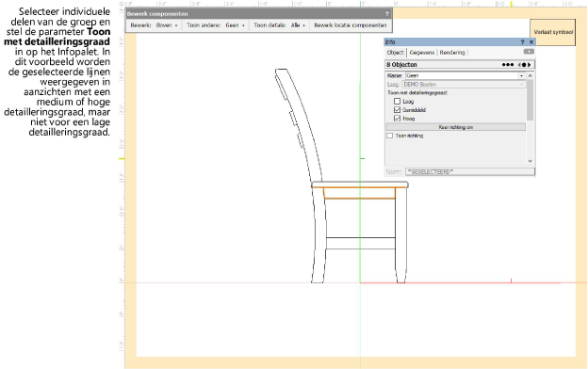Go to previous selected object arrow

[x=520, y=65]
